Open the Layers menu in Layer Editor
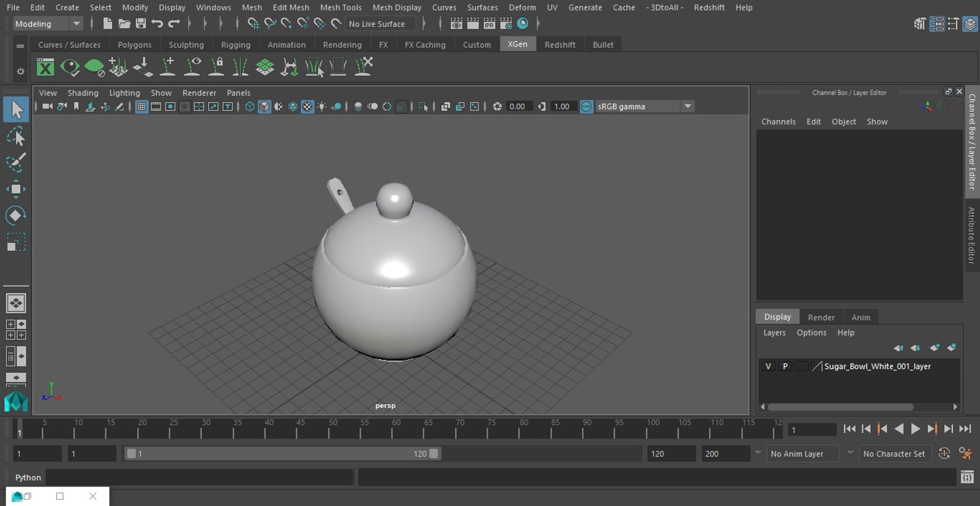Viewport: 980px width, 506px height. [774, 332]
